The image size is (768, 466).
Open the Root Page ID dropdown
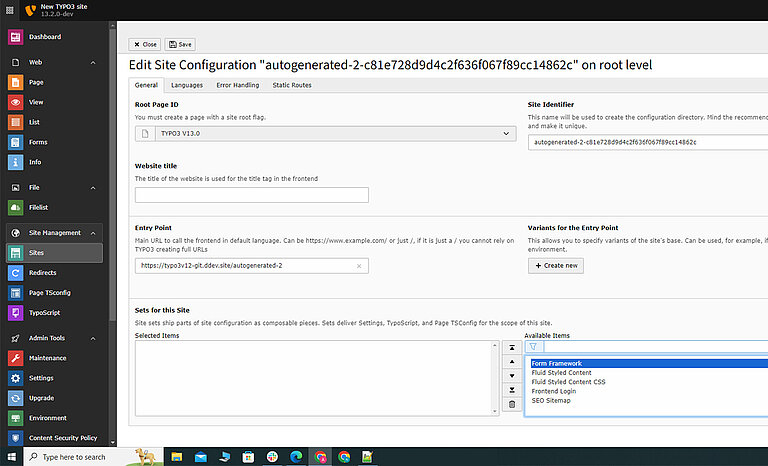[326, 134]
